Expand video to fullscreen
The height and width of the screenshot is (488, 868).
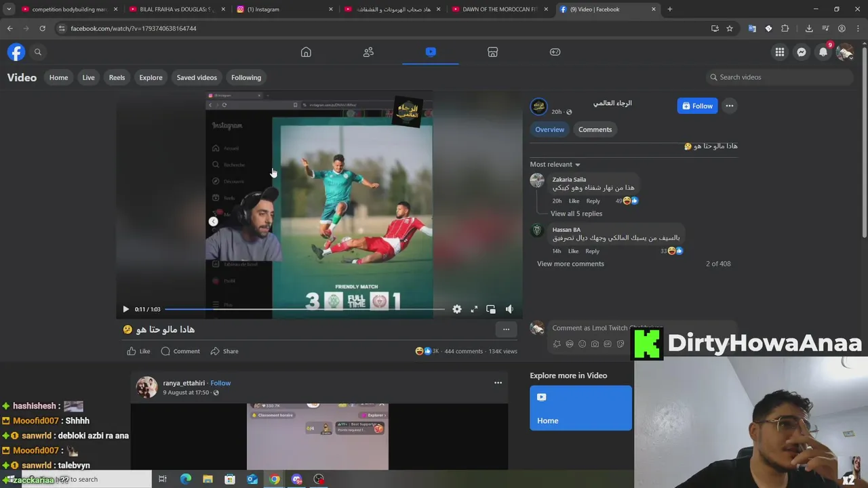(x=474, y=309)
